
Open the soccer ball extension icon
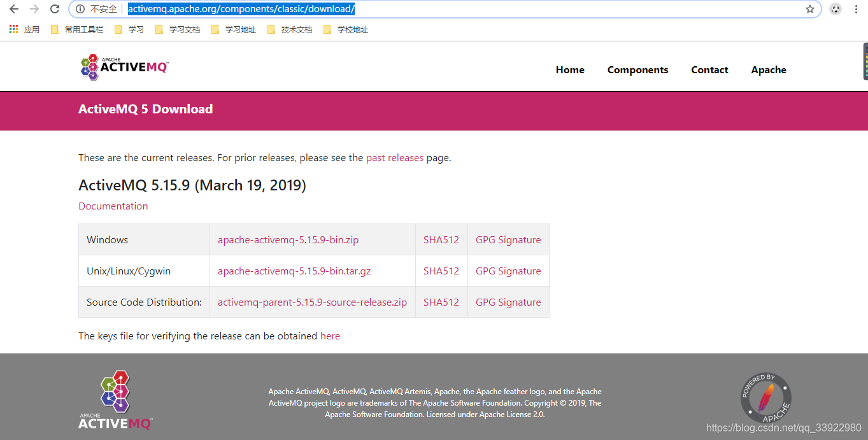tap(836, 9)
